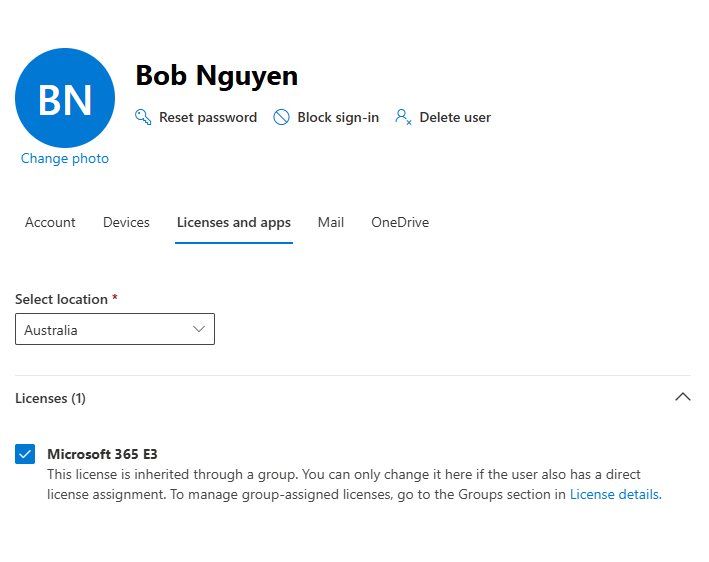The width and height of the screenshot is (709, 562).
Task: Click the Bob Nguyen user name heading
Action: tap(217, 75)
